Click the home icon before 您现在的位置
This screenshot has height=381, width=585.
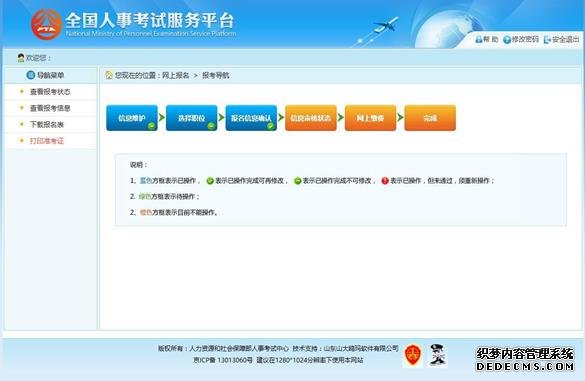[x=109, y=75]
